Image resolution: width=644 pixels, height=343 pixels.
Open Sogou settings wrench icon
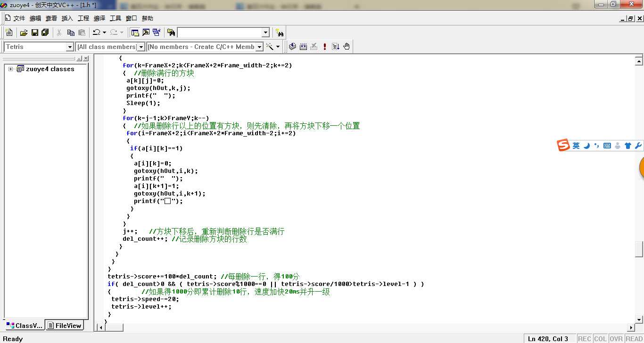click(638, 146)
